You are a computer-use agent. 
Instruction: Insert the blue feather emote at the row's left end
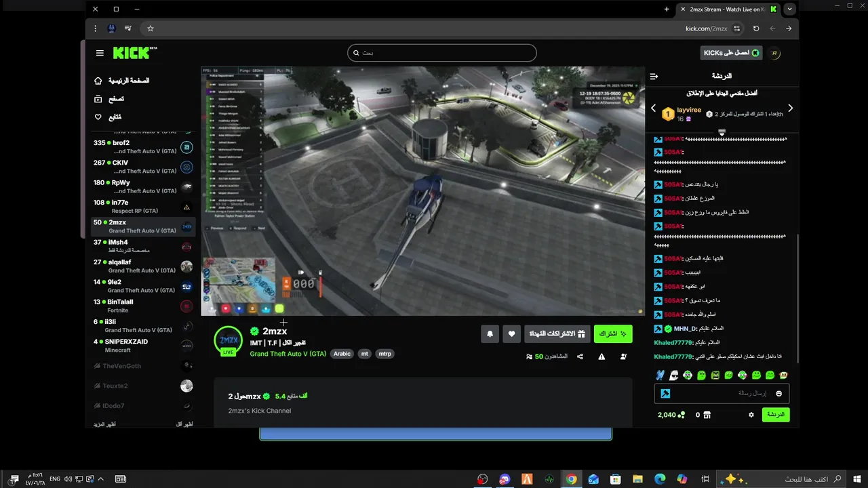click(660, 375)
